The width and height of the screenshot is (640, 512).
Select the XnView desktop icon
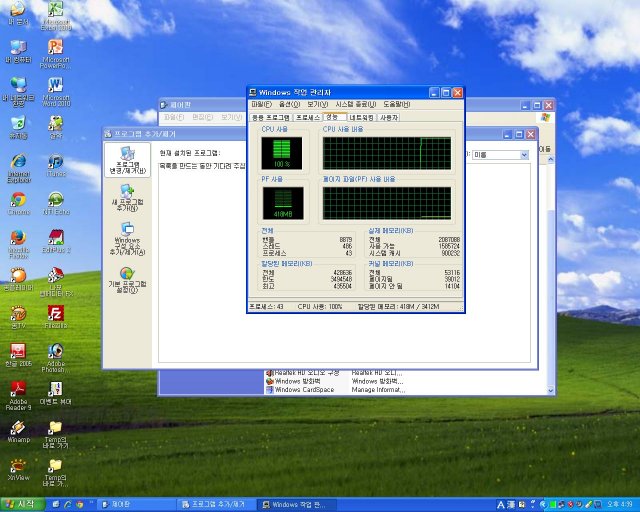pyautogui.click(x=18, y=469)
